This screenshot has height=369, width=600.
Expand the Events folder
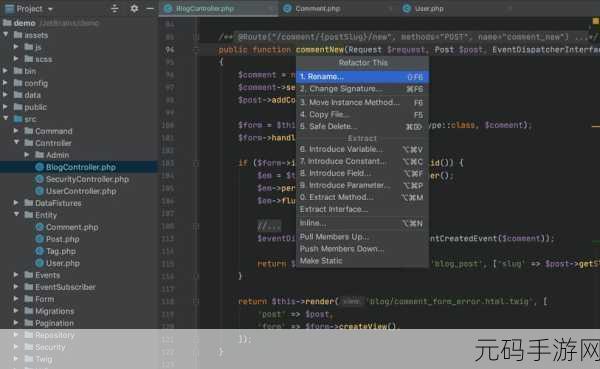tap(16, 275)
